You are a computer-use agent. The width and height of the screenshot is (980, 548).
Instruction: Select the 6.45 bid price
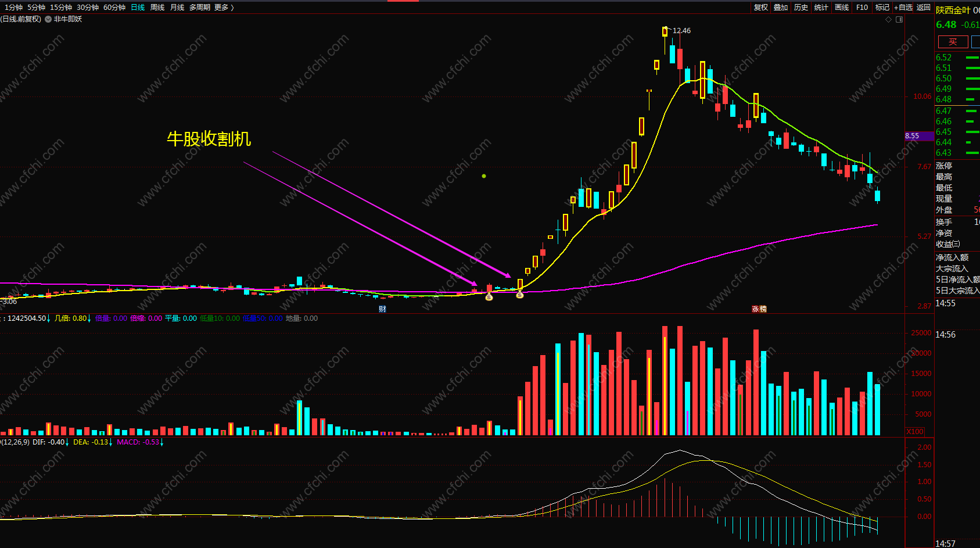tap(944, 132)
